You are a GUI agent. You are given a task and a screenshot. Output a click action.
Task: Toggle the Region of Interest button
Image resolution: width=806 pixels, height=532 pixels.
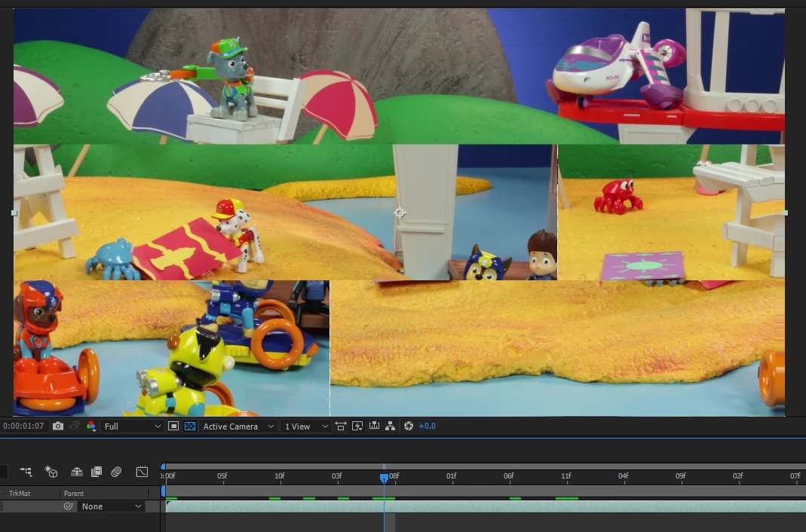[x=173, y=427]
